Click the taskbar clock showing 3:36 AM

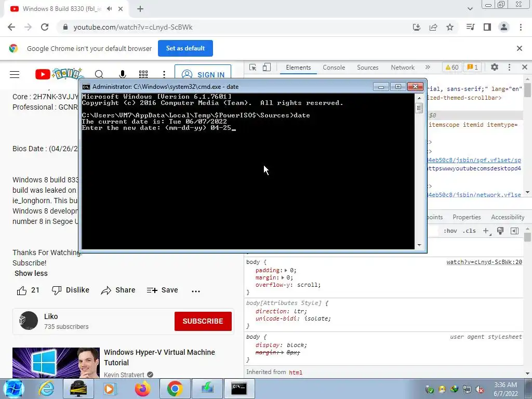pos(506,389)
